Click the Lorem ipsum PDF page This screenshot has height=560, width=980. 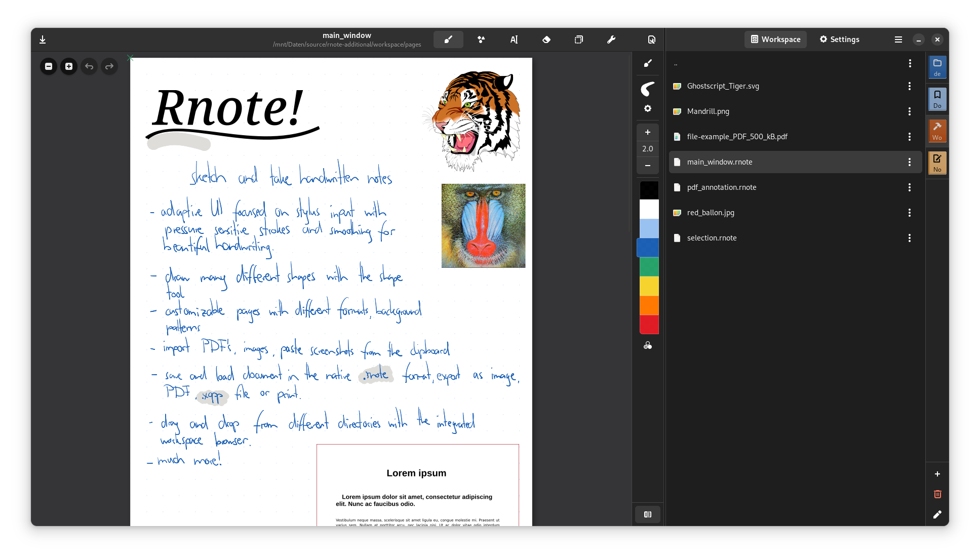pos(418,485)
